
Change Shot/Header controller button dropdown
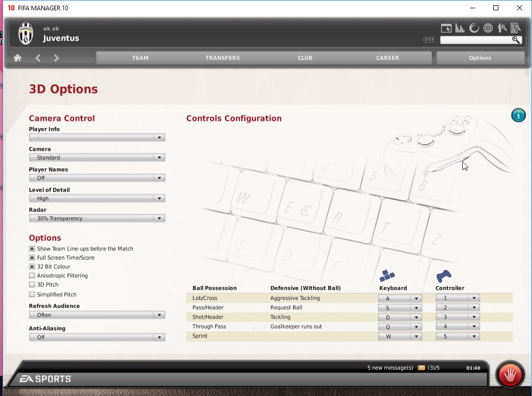(458, 317)
